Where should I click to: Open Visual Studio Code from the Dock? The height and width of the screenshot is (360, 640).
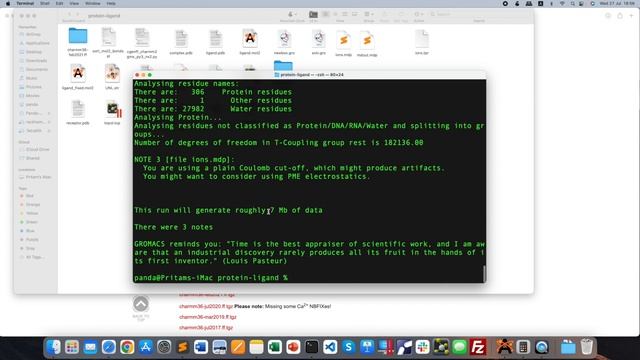(x=330, y=347)
